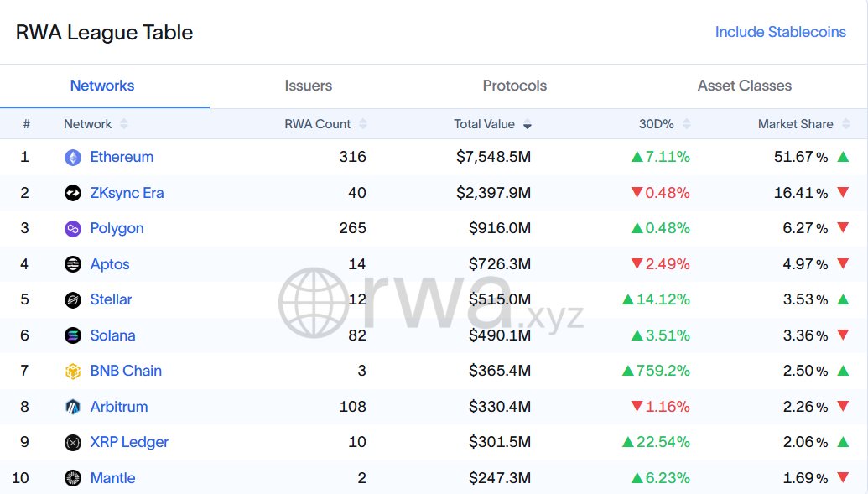Viewport: 868px width, 494px height.
Task: Click the Arbitrum logo icon
Action: click(x=72, y=407)
